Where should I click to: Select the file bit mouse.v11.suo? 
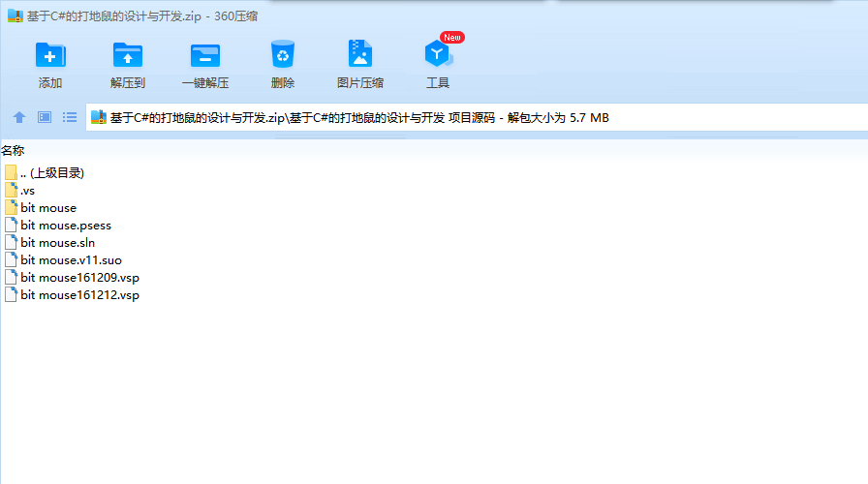tap(63, 260)
